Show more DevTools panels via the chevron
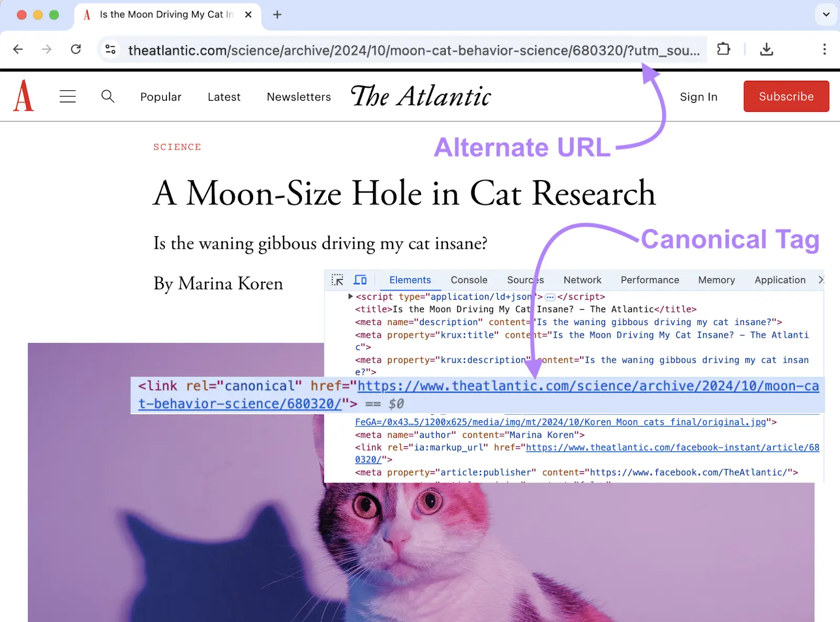This screenshot has height=622, width=840. (x=821, y=280)
